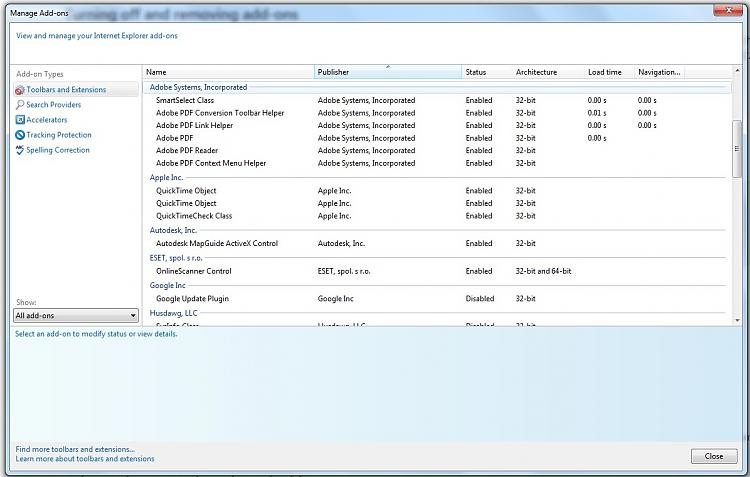This screenshot has width=750, height=477.
Task: Sort the list by the Name column
Action: pos(229,72)
